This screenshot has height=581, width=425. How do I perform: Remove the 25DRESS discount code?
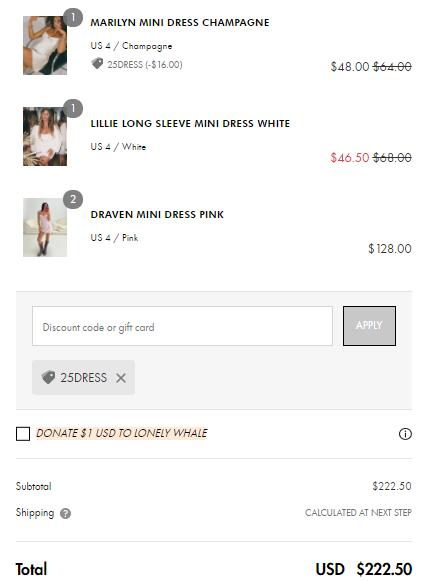pos(121,378)
